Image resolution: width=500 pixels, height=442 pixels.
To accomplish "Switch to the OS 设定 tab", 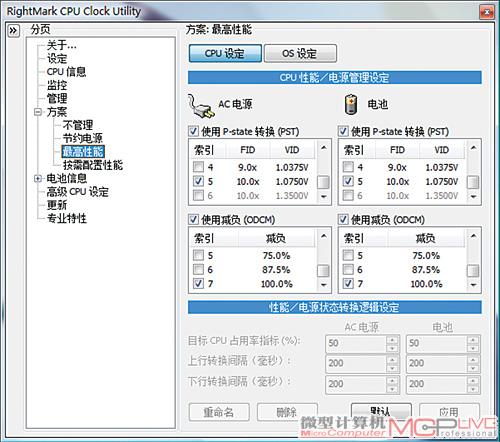I will (x=300, y=53).
